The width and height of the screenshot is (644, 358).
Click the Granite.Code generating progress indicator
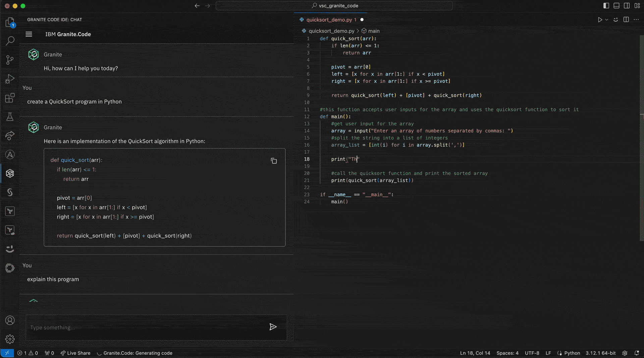pyautogui.click(x=135, y=353)
